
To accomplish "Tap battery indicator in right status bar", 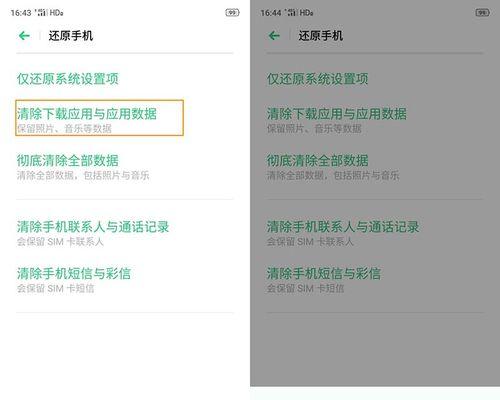I will 482,13.
